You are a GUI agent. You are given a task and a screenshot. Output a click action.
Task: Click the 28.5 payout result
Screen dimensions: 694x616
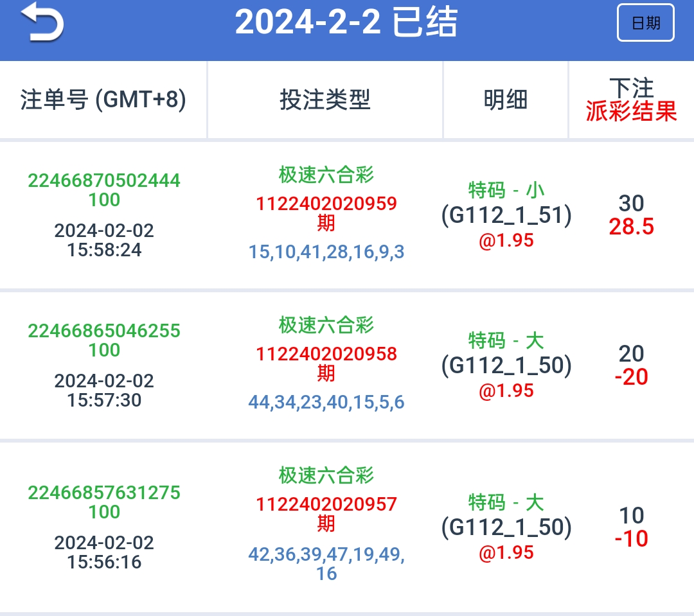click(x=631, y=227)
